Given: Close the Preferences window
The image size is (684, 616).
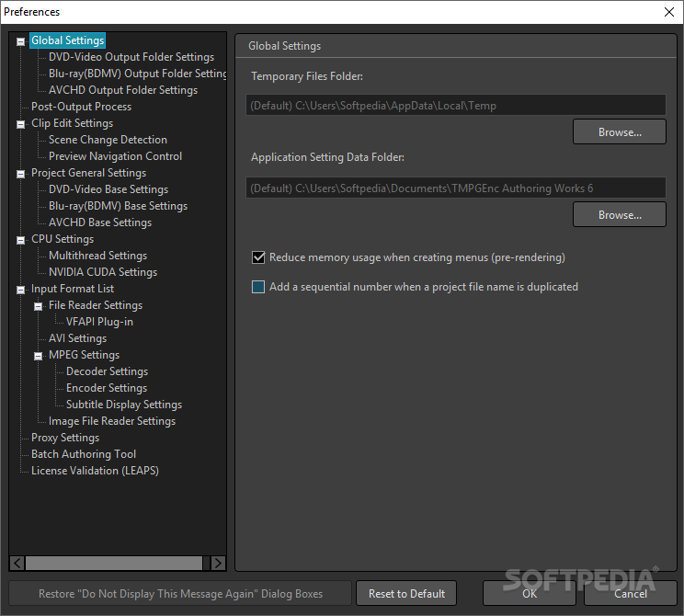Looking at the screenshot, I should point(668,12).
